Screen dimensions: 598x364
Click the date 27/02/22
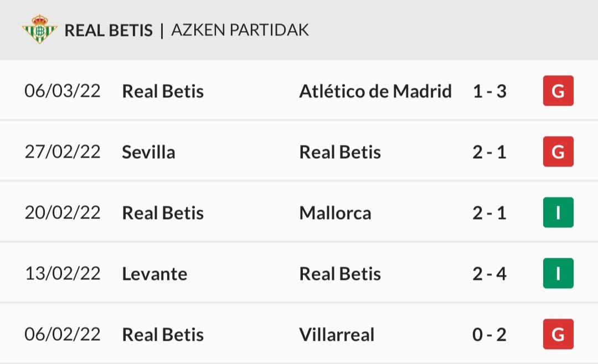click(x=63, y=152)
